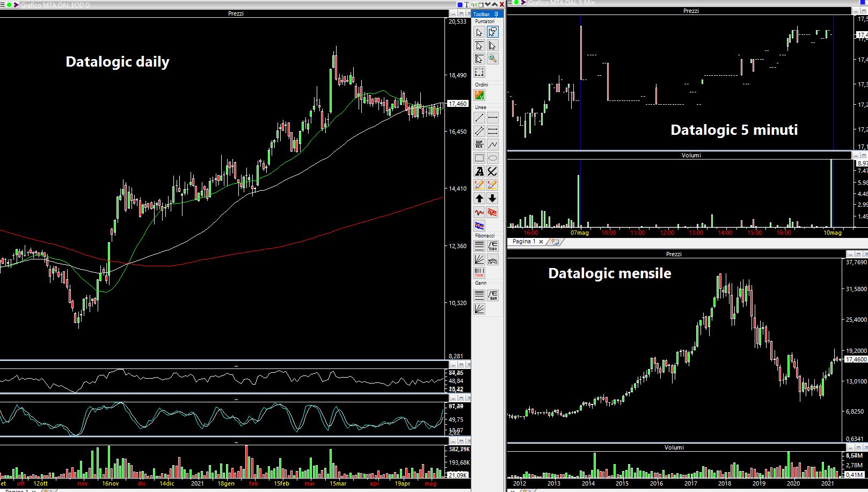
Task: Select the Fibonacci arcs tool
Action: (x=492, y=259)
